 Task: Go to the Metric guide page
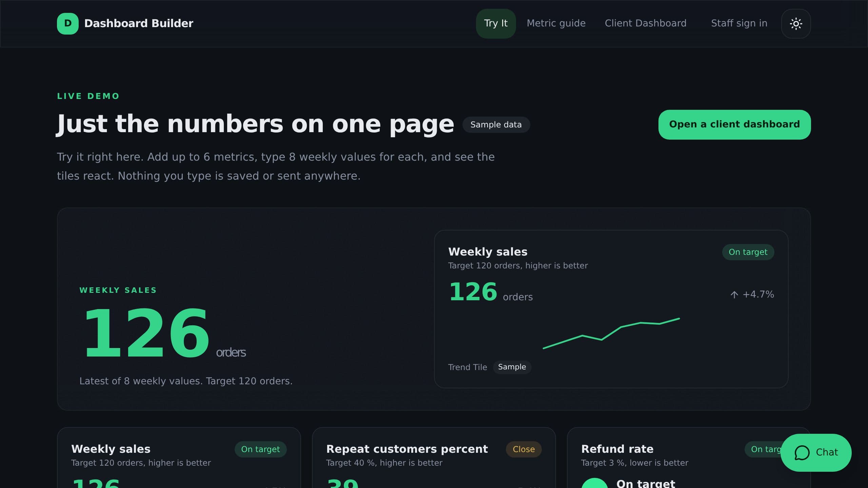tap(556, 23)
